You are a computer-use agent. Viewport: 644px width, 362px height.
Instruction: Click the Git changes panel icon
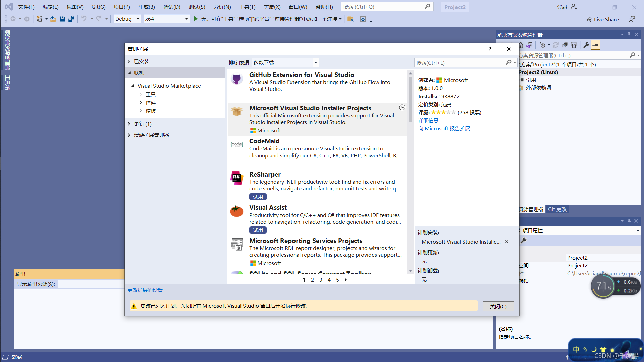[x=558, y=208]
